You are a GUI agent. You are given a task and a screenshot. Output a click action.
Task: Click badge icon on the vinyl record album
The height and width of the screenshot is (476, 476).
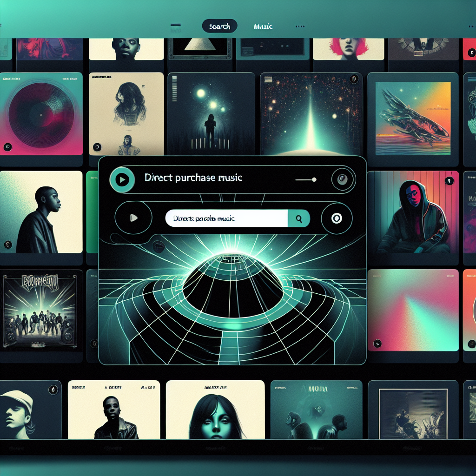pyautogui.click(x=7, y=147)
